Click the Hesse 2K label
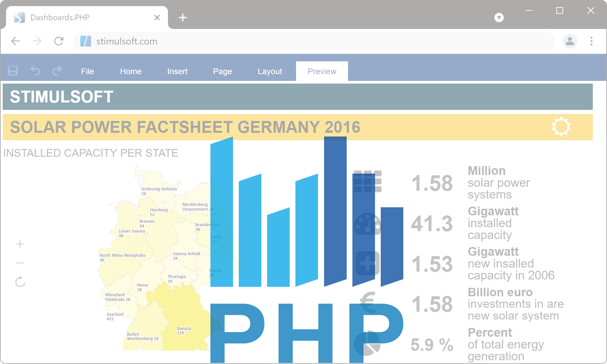This screenshot has width=607, height=364. [x=142, y=287]
